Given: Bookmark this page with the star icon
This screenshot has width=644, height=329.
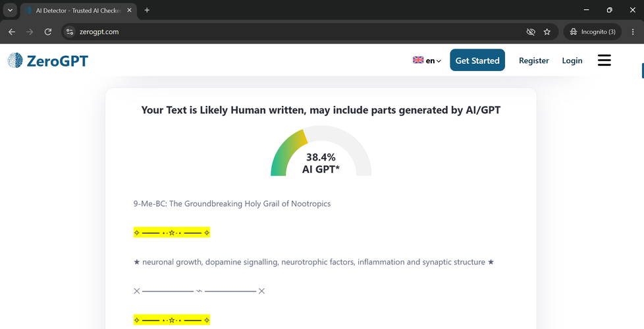Looking at the screenshot, I should [x=547, y=32].
